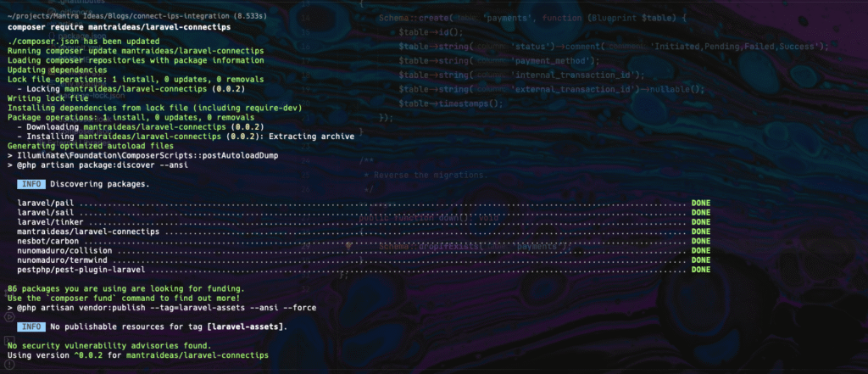Click 'Running composer update mantraideas/laravel-connectips' line

pos(136,50)
